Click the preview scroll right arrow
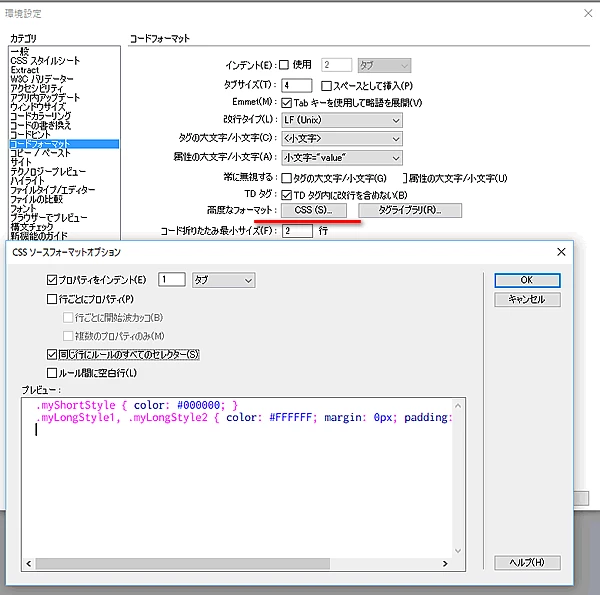Image resolution: width=600 pixels, height=595 pixels. tap(445, 564)
